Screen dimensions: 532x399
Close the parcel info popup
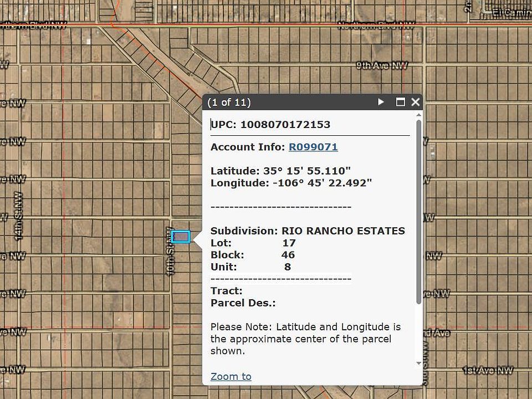415,102
